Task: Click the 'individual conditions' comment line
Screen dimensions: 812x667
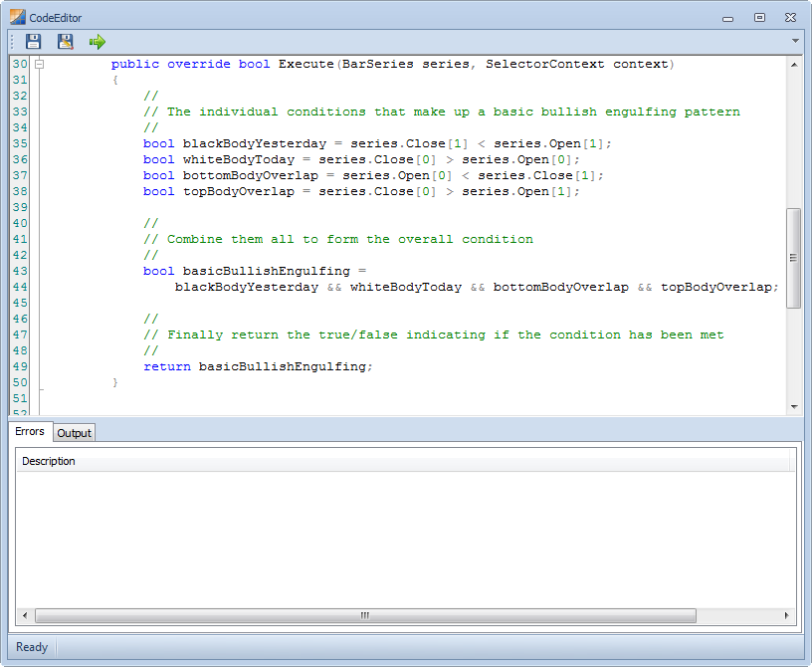Action: [442, 111]
